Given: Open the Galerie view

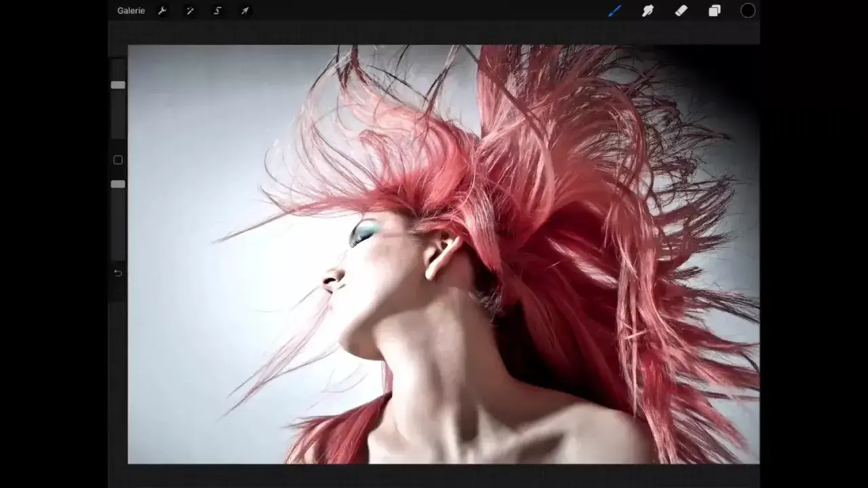Looking at the screenshot, I should [x=131, y=11].
